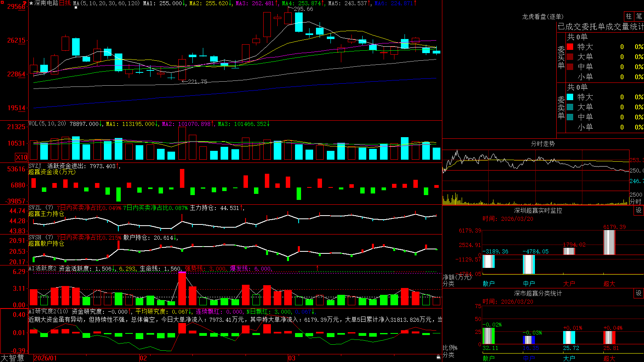This screenshot has height=362, width=644.
Task: Click the dark red 中单 buy order swatch
Action: (570, 67)
